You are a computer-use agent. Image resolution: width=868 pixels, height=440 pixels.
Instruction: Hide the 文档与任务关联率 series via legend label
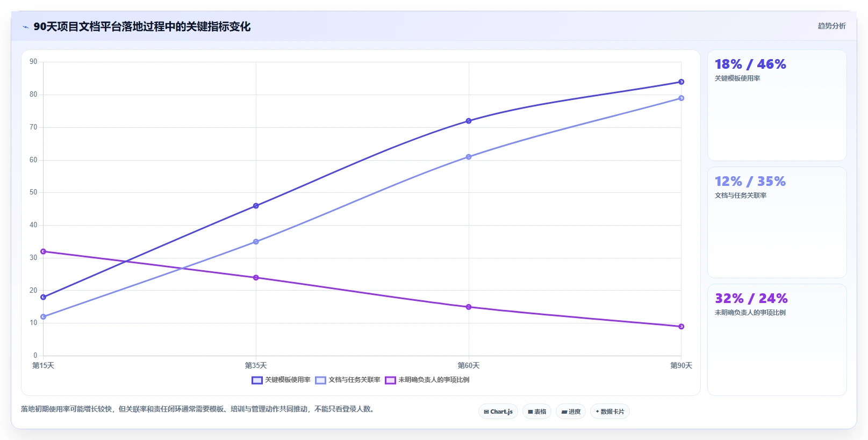[355, 380]
